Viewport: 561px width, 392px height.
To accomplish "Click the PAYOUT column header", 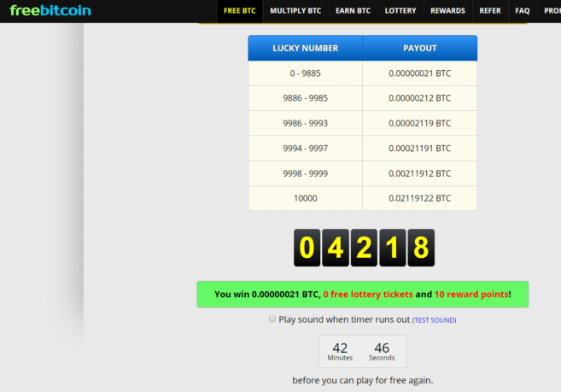I will tap(419, 48).
